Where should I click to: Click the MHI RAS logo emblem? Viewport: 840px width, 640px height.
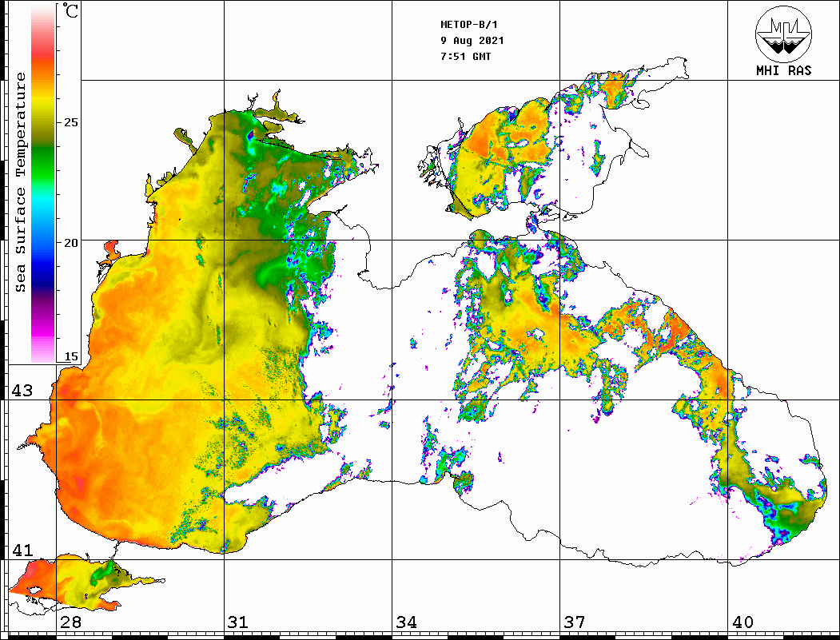[784, 34]
